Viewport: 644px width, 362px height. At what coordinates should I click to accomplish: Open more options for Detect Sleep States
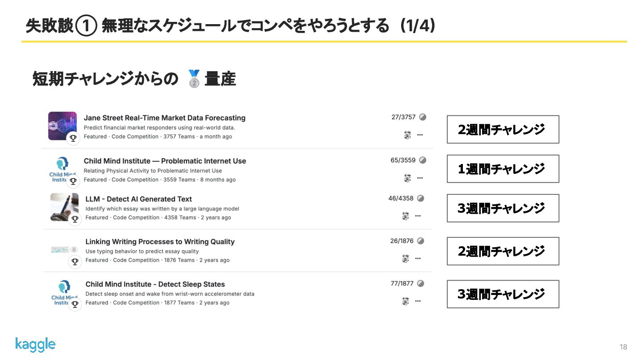pos(418,301)
